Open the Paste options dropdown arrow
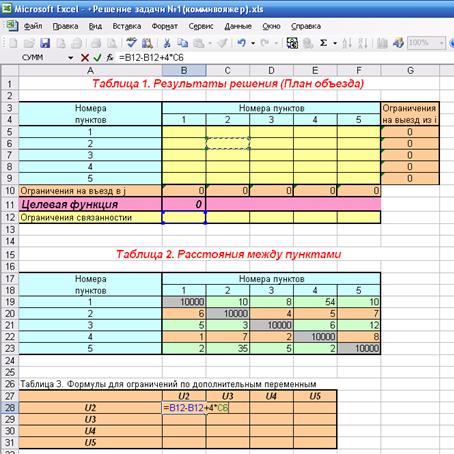 tap(210, 43)
